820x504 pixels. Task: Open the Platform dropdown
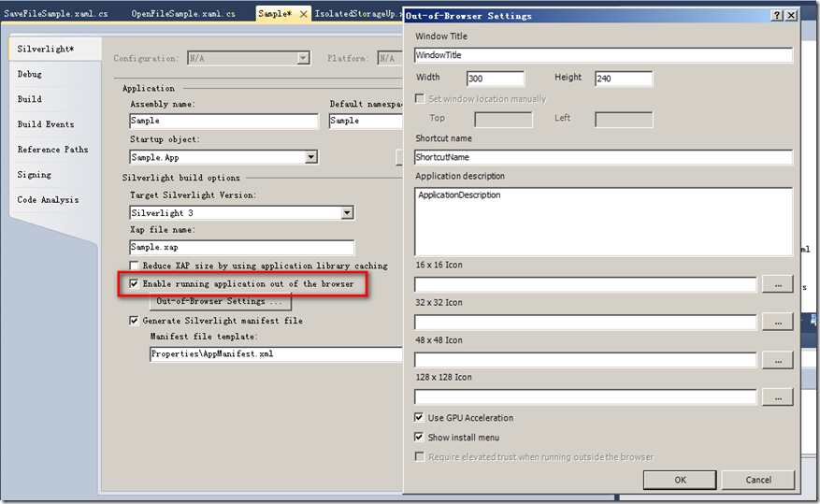[x=390, y=58]
